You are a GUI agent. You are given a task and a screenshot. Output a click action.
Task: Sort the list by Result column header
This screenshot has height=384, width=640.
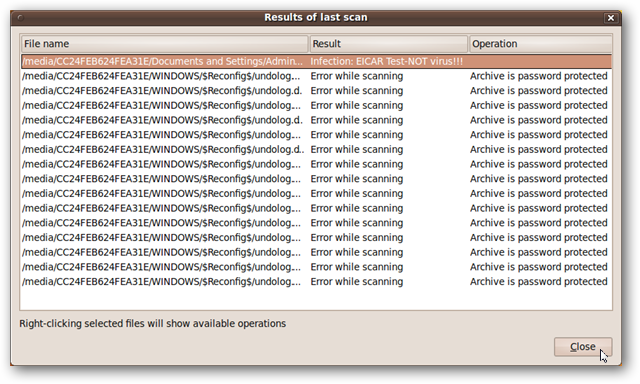point(388,44)
